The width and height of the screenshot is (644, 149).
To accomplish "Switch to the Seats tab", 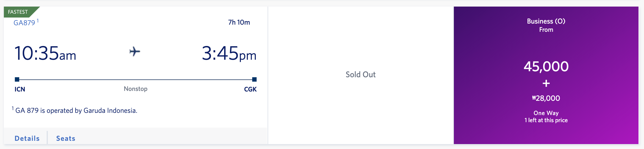I will [66, 138].
